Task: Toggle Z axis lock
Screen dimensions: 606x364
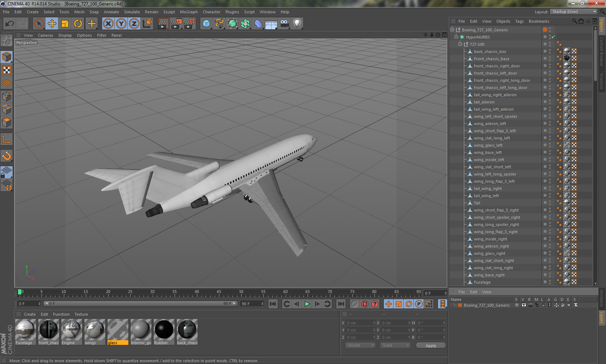Action: (134, 24)
